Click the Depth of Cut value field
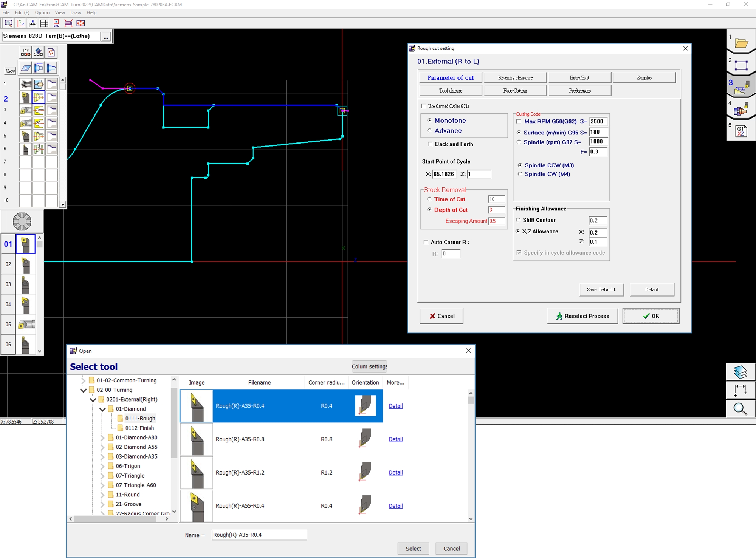 pos(497,210)
